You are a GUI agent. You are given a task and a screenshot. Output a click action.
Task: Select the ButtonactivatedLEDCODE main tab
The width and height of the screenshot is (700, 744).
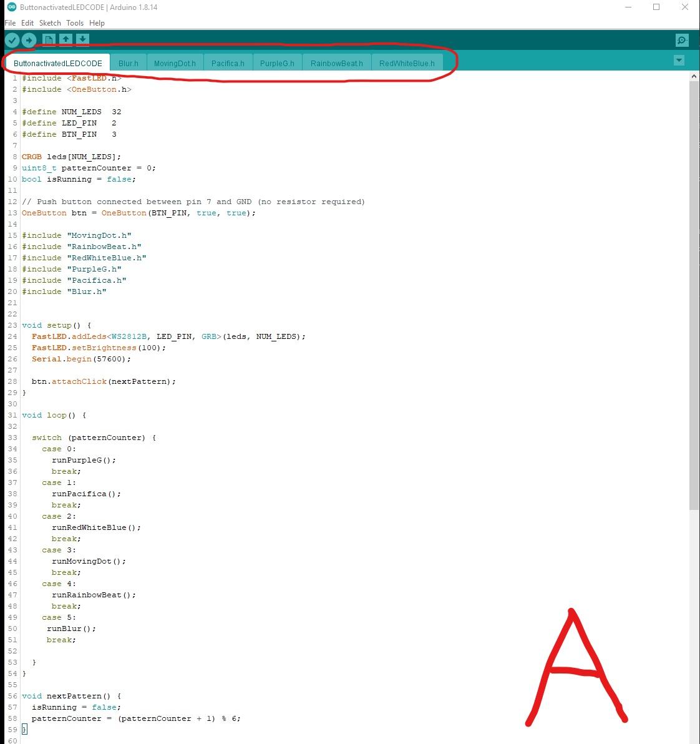[x=57, y=63]
